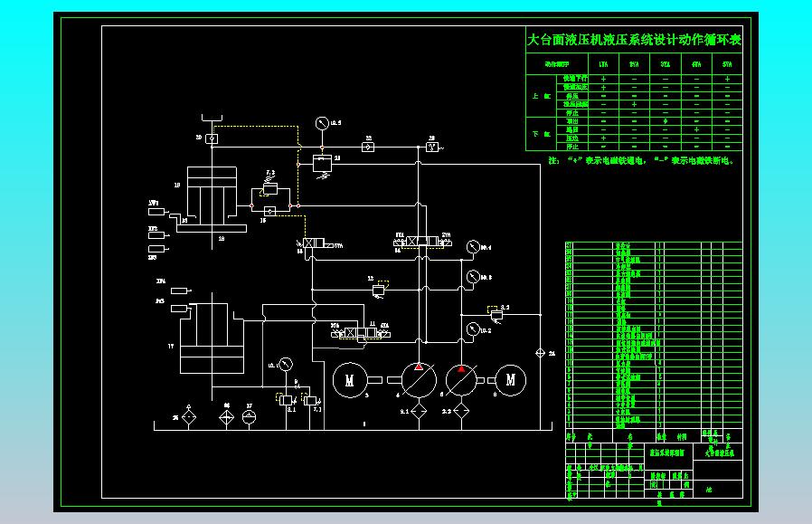Click directional valve 11 with 3YA and 4YA
The image size is (812, 524).
[361, 333]
